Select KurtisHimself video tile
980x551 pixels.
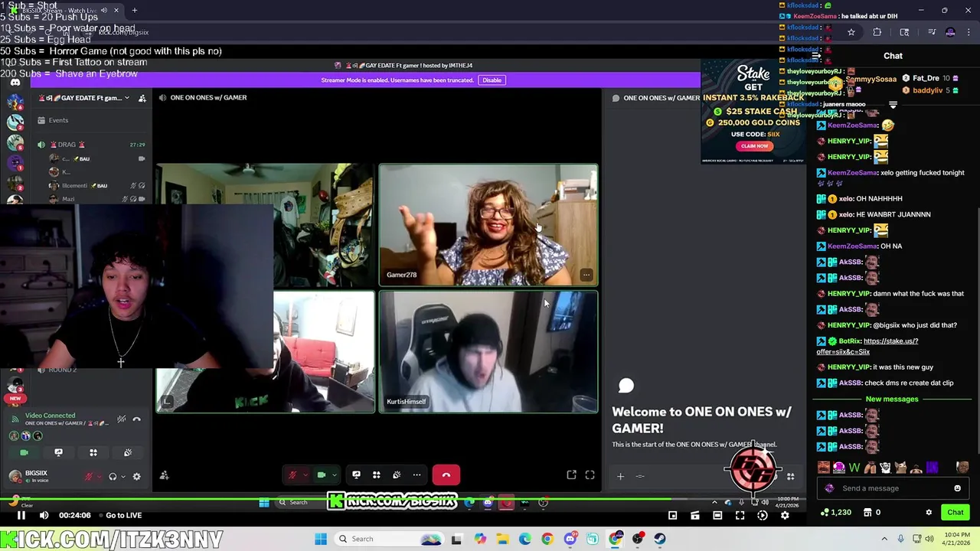[x=488, y=352]
